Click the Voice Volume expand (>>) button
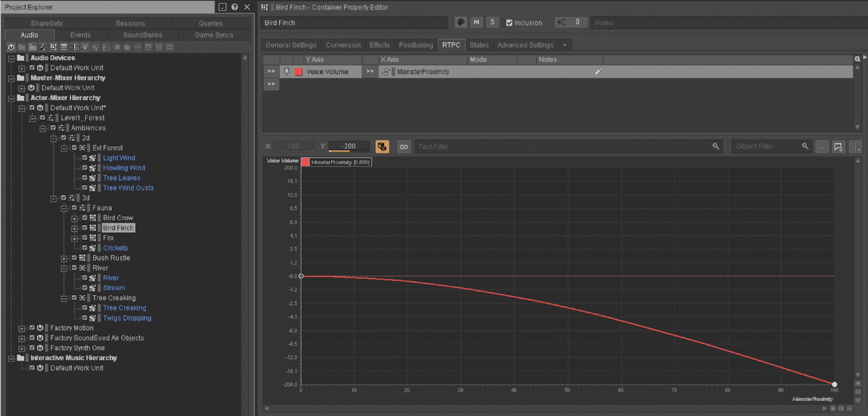Image resolution: width=868 pixels, height=416 pixels. coord(271,71)
